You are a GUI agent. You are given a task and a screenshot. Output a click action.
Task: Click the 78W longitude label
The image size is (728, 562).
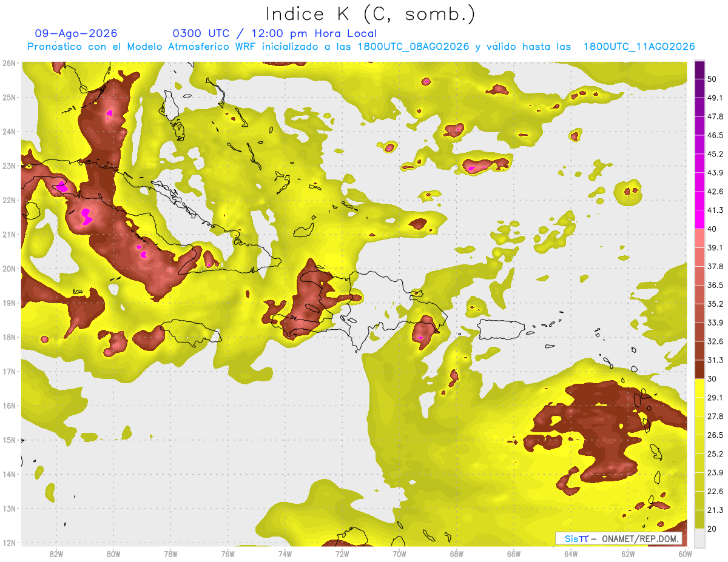170,554
